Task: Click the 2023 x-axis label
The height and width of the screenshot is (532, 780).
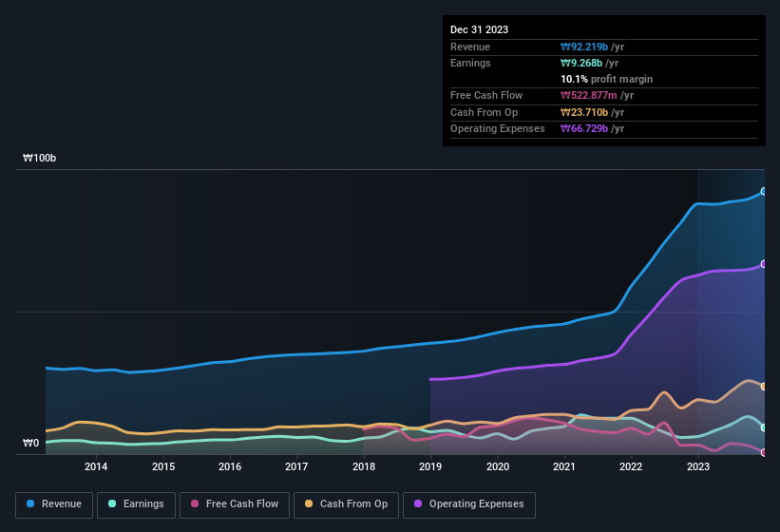Action: (698, 466)
